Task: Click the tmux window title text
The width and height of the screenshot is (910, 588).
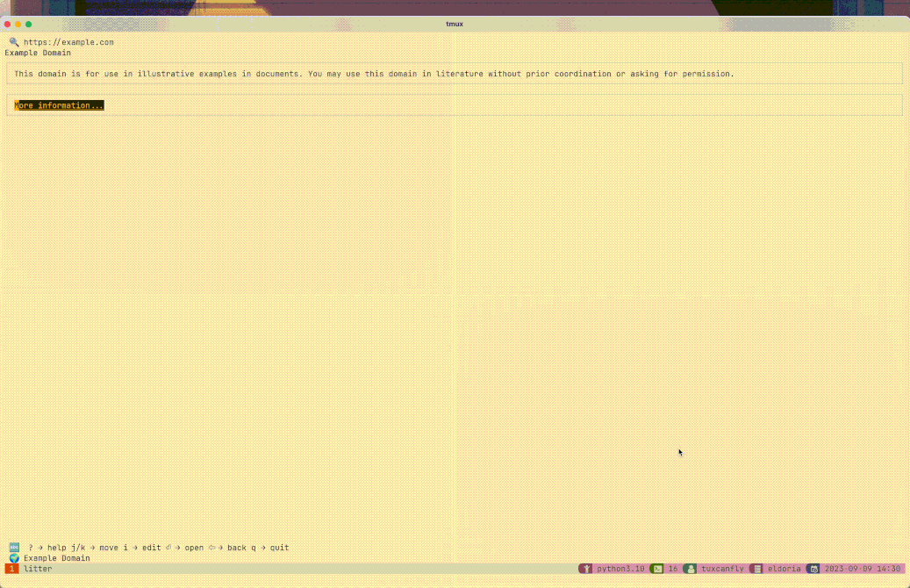Action: click(x=455, y=24)
